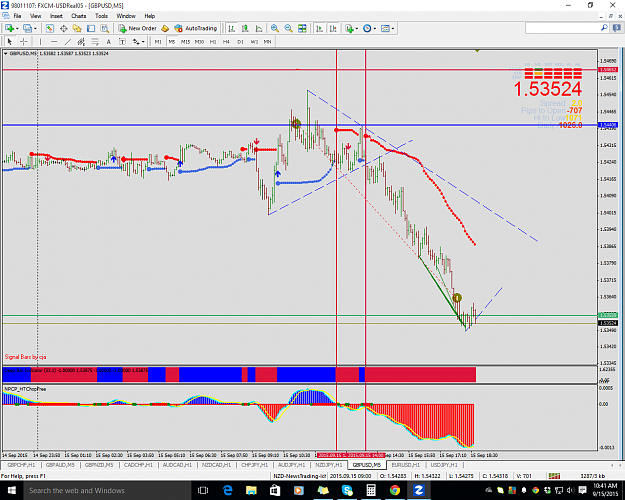Show the Market Watch window
The image size is (625, 500).
pos(49,28)
